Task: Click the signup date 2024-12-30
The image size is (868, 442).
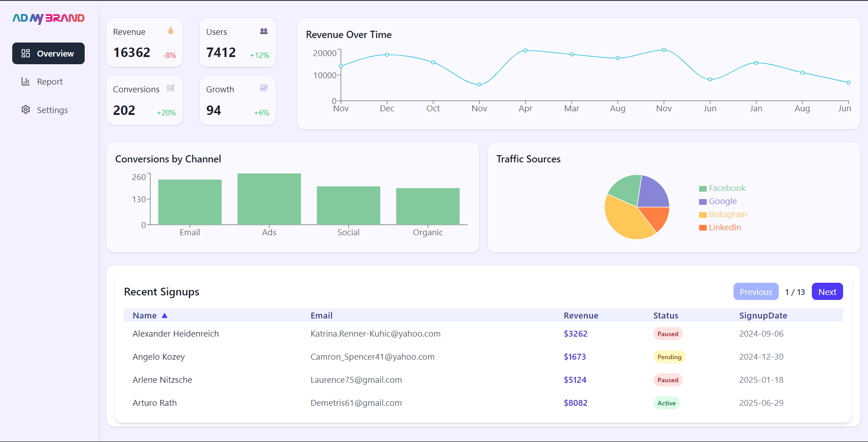Action: (761, 357)
